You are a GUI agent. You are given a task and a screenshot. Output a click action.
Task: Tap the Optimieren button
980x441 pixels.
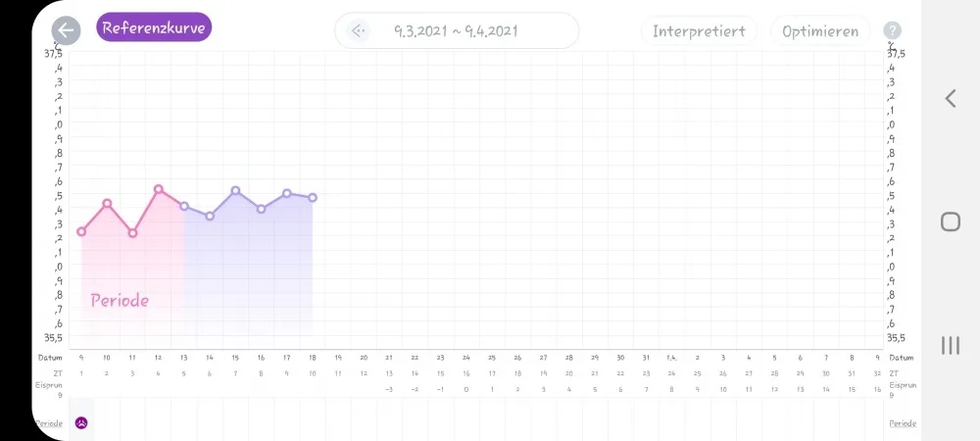click(820, 31)
